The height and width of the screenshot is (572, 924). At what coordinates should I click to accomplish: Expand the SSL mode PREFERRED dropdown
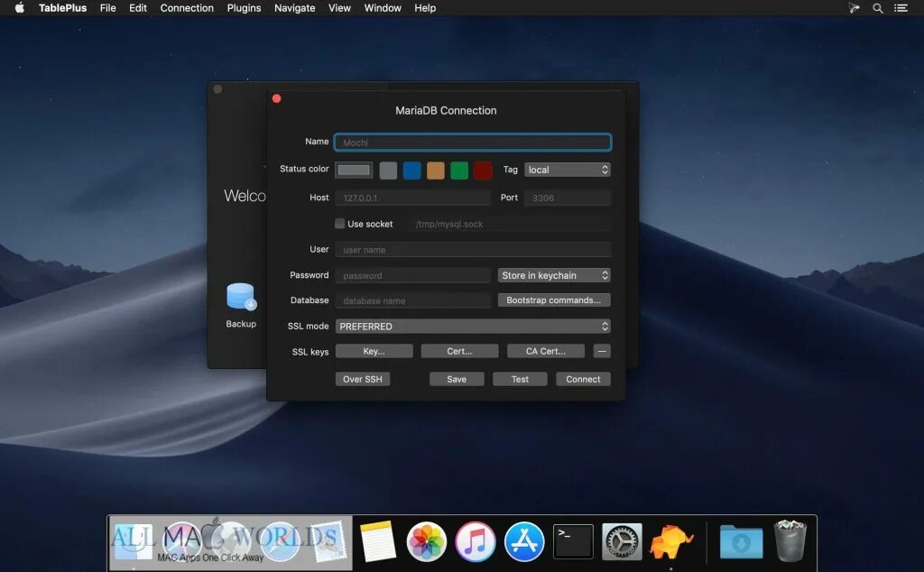[x=473, y=327]
